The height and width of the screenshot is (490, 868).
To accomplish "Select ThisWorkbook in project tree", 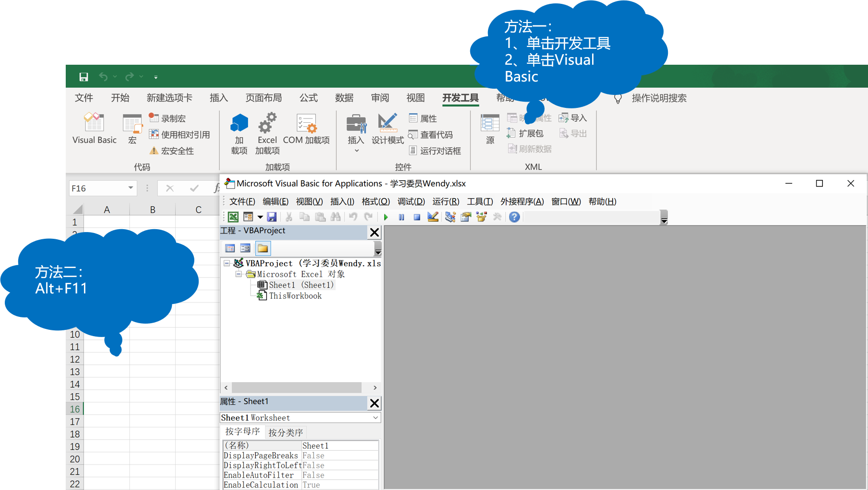I will pos(295,296).
